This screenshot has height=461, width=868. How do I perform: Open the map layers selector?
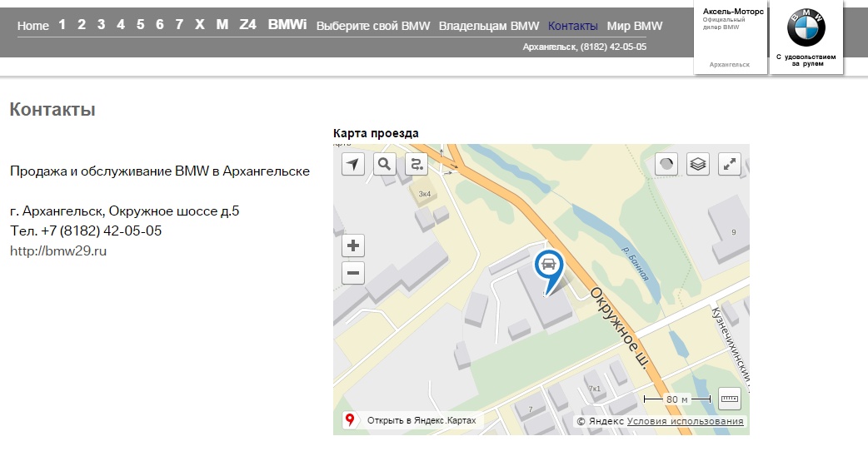click(698, 164)
